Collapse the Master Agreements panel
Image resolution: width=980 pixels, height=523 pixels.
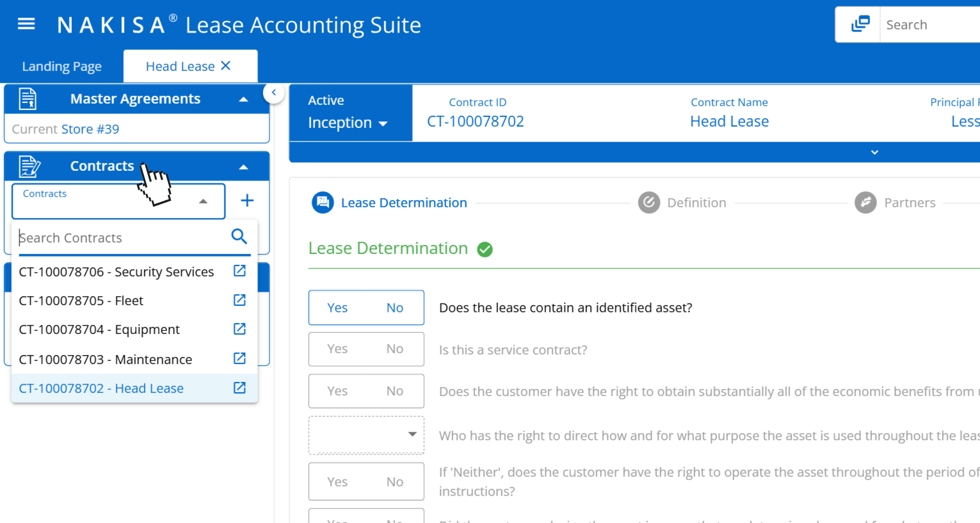(244, 99)
